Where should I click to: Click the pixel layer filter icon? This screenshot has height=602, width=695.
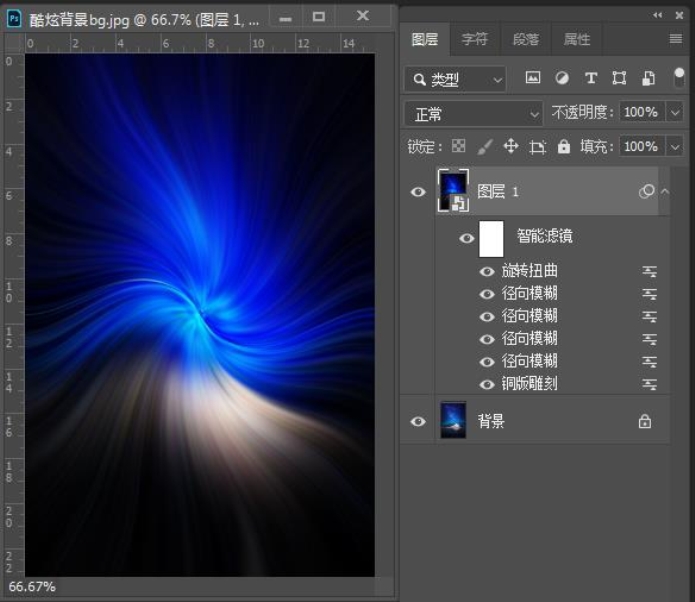click(x=533, y=78)
